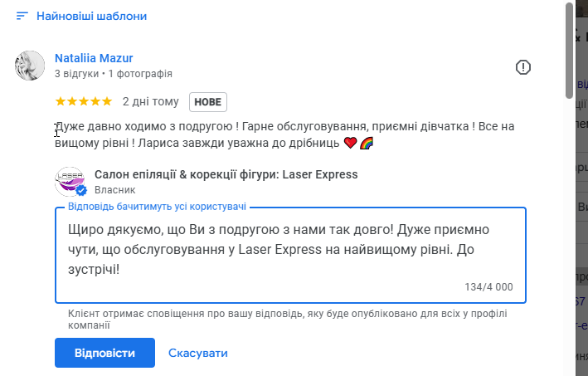Click the Laser Express salon logo
The width and height of the screenshot is (588, 376).
pyautogui.click(x=70, y=182)
